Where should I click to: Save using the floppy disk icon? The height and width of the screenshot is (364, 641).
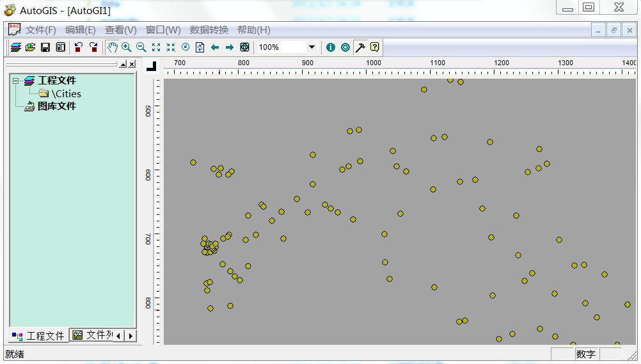(45, 47)
